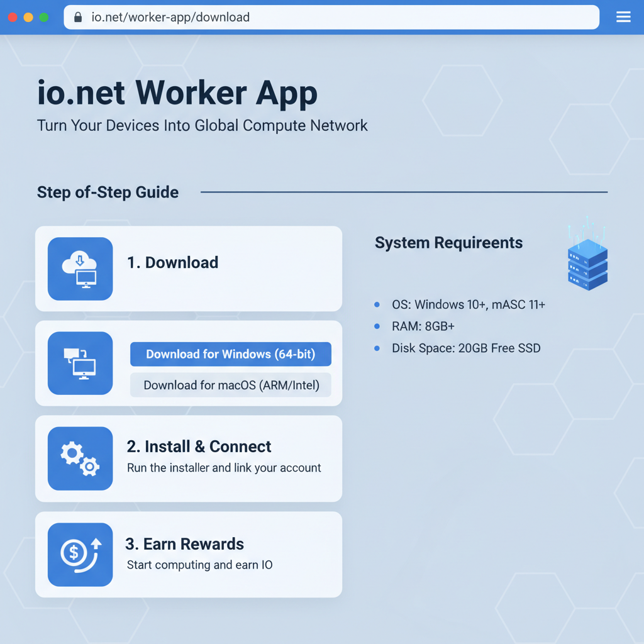
Task: Click the server stack icon beside System Requirements
Action: pyautogui.click(x=587, y=255)
